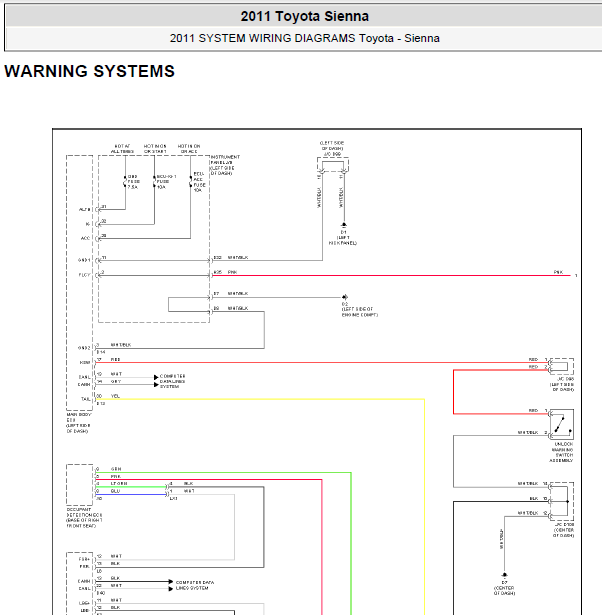Click the J/C D99 junction connector box
This screenshot has width=602, height=615.
pyautogui.click(x=333, y=165)
